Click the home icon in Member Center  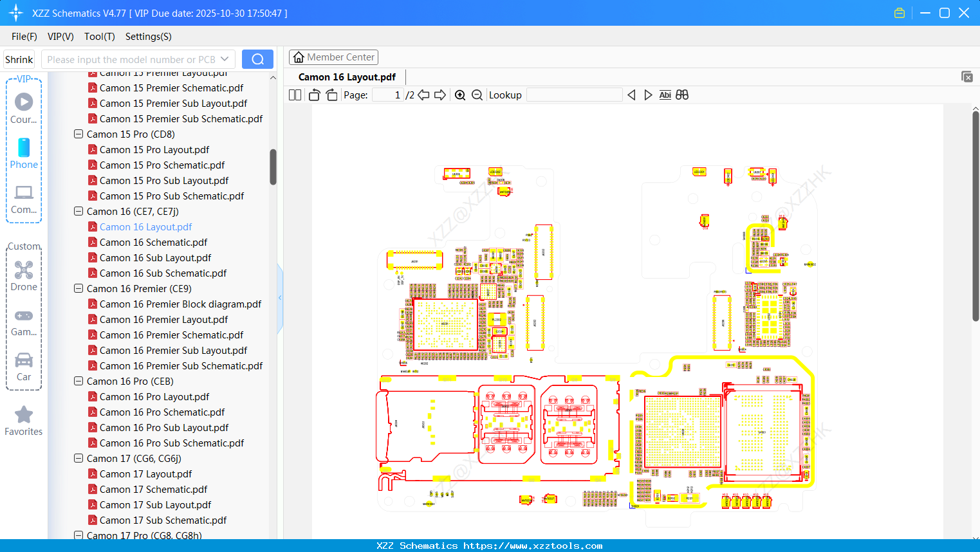(x=299, y=57)
